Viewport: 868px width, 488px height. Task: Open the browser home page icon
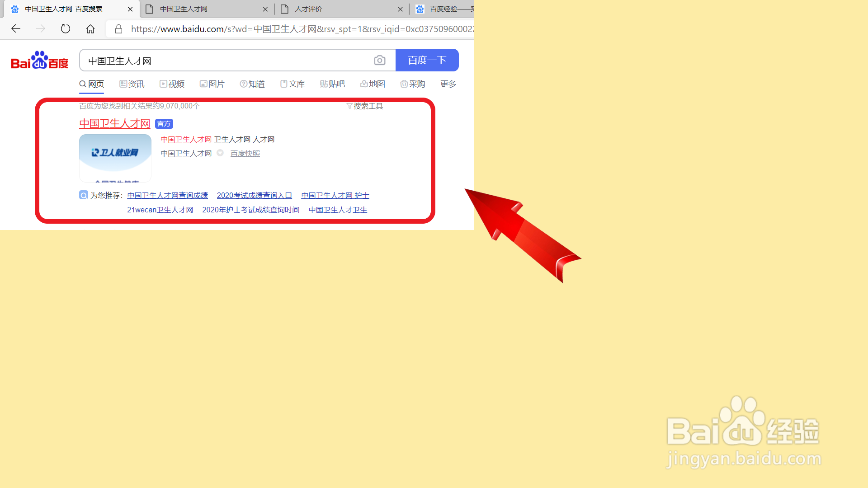90,29
